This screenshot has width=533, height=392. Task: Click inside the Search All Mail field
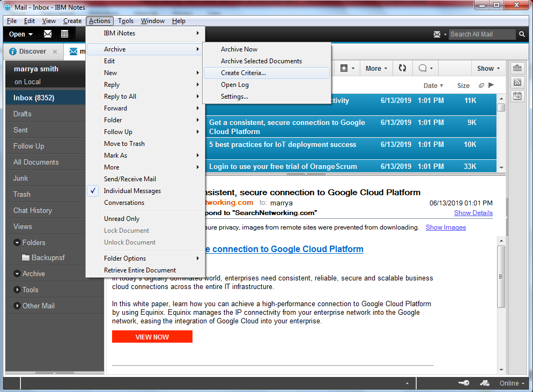482,34
